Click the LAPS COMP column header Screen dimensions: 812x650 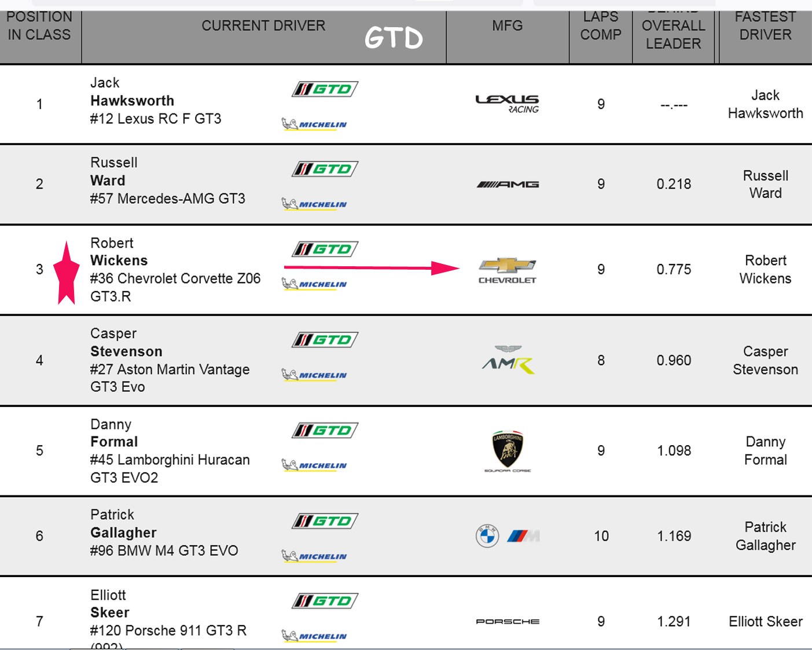click(x=601, y=26)
